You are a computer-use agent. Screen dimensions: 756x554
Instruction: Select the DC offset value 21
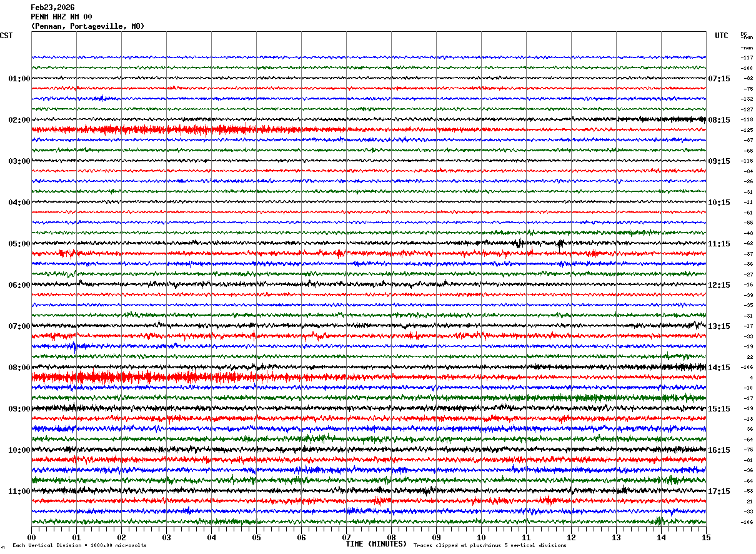click(x=750, y=501)
